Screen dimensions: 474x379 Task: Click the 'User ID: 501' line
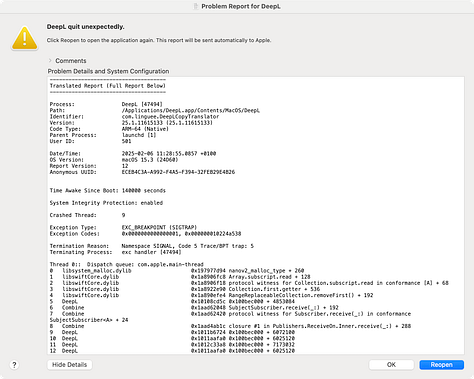click(x=90, y=141)
